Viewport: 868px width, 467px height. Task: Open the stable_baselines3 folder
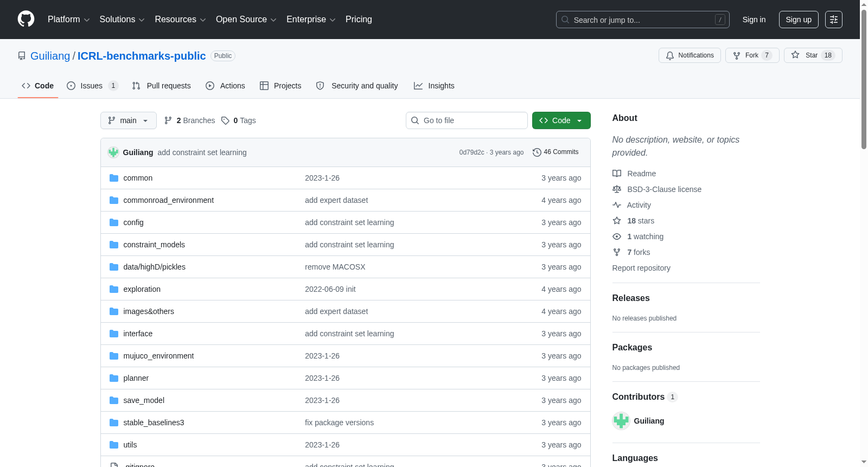154,423
